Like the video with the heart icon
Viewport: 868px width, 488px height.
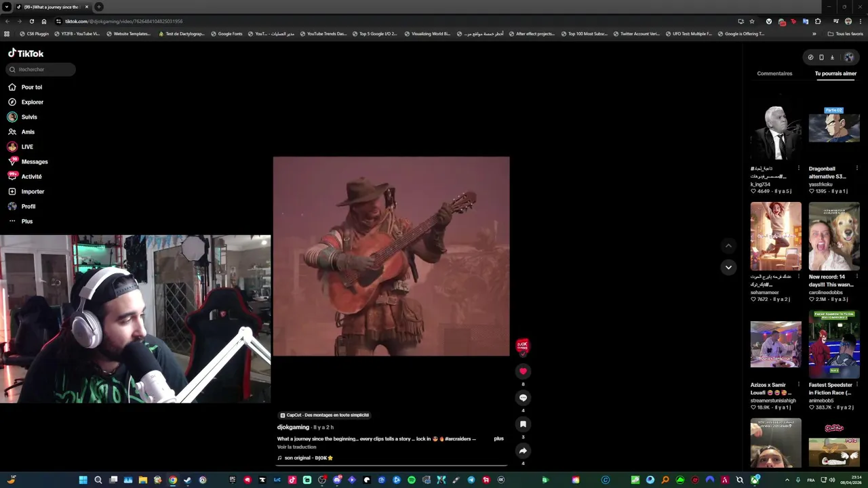523,371
